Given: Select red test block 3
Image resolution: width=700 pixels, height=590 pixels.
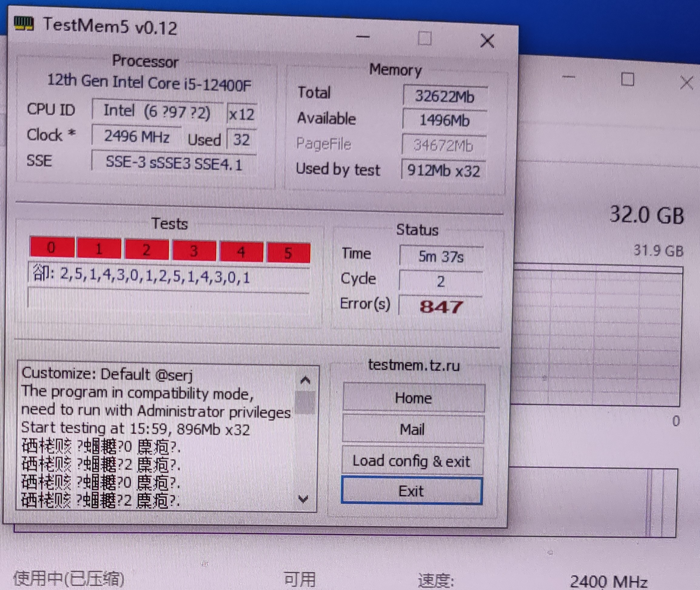Looking at the screenshot, I should tap(194, 251).
